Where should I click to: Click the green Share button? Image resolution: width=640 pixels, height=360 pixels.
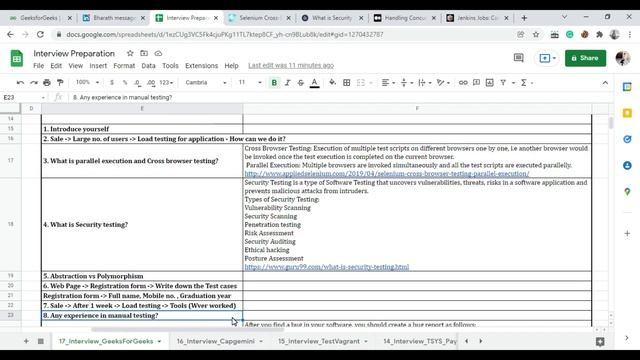pos(585,58)
